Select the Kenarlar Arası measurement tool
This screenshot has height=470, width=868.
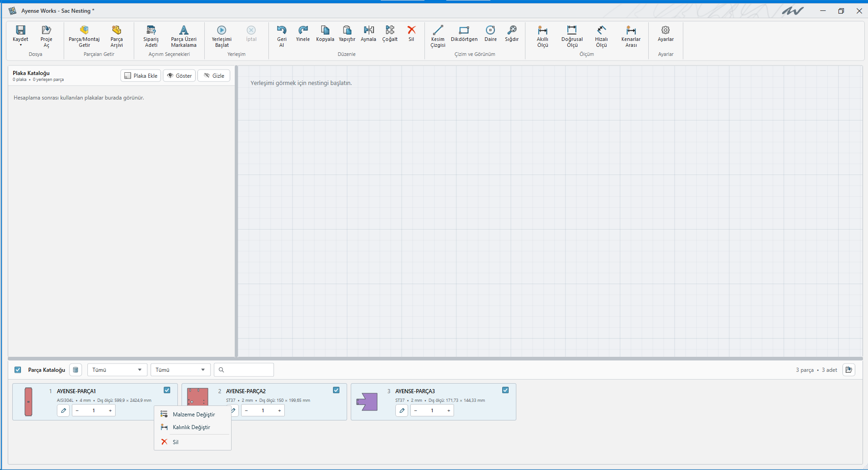coord(631,36)
